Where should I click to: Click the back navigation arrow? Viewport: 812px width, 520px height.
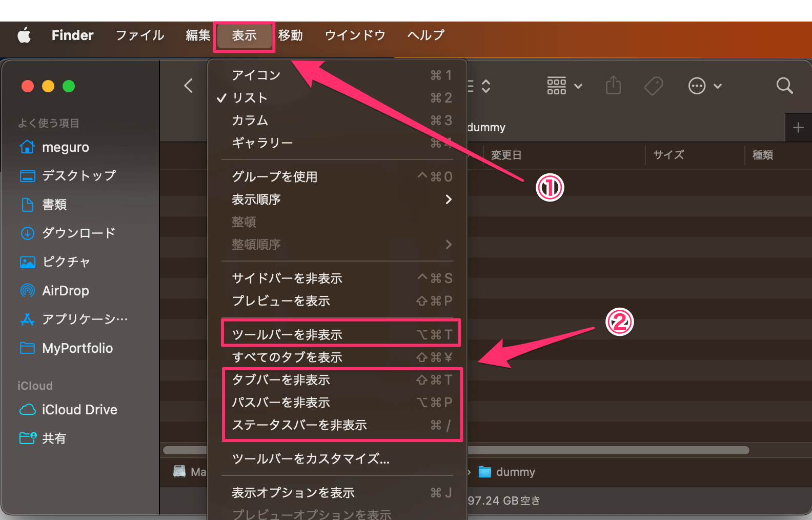pos(189,86)
